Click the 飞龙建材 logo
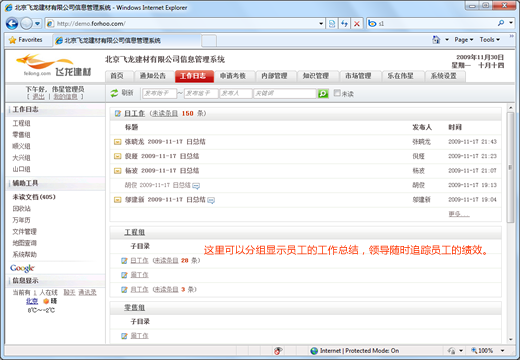The image size is (520, 360). (x=54, y=65)
